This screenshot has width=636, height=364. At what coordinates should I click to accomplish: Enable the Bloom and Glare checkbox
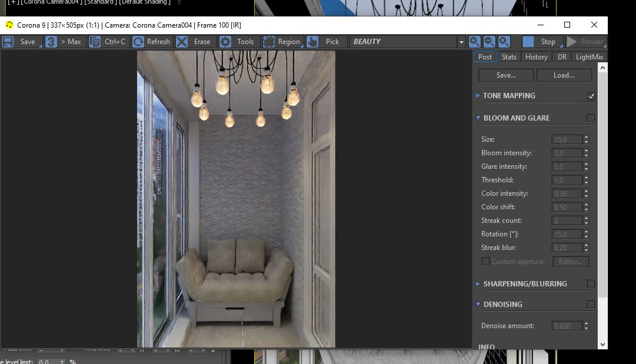[591, 118]
